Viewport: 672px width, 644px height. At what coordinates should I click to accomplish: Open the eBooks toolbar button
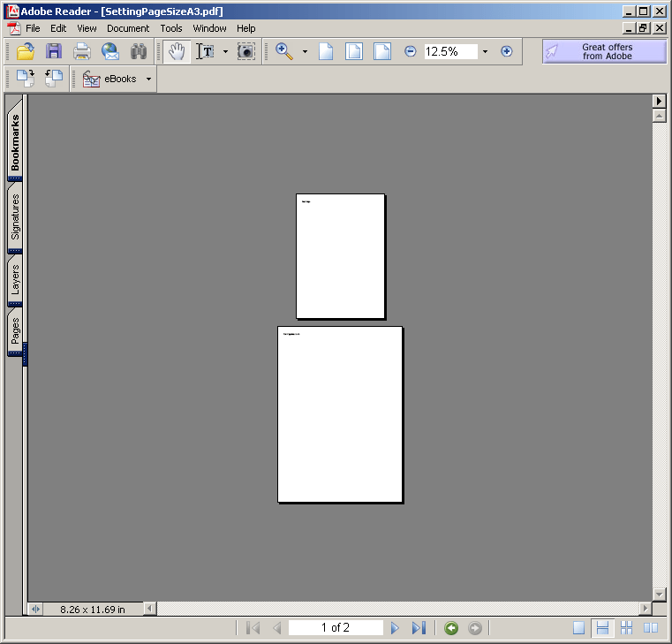[109, 79]
